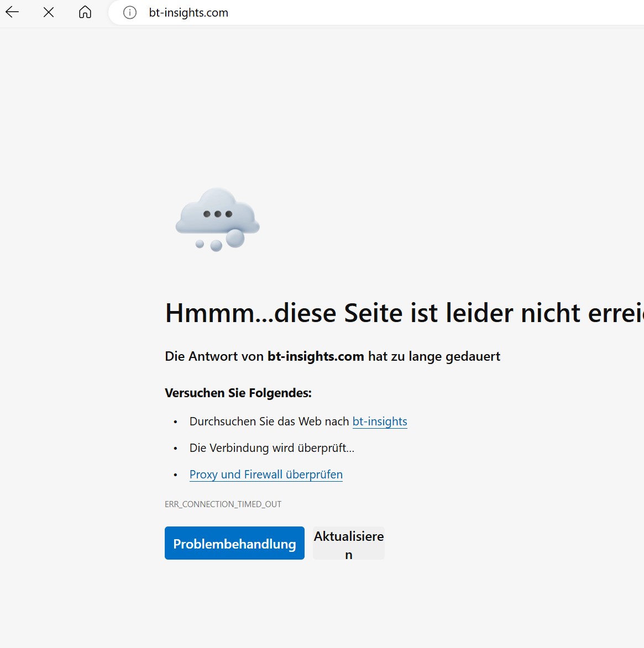Viewport: 644px width, 648px height.
Task: Open the bt-insights web search link
Action: point(380,422)
